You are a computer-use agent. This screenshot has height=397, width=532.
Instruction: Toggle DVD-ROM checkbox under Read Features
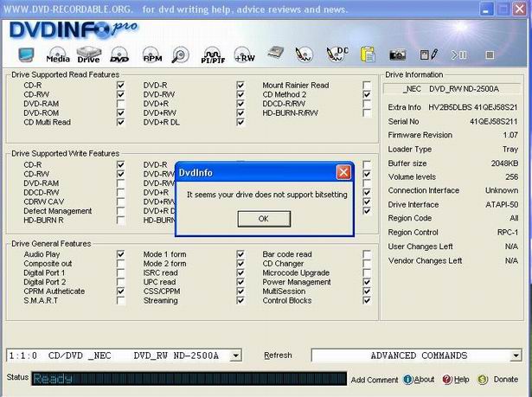(x=120, y=112)
